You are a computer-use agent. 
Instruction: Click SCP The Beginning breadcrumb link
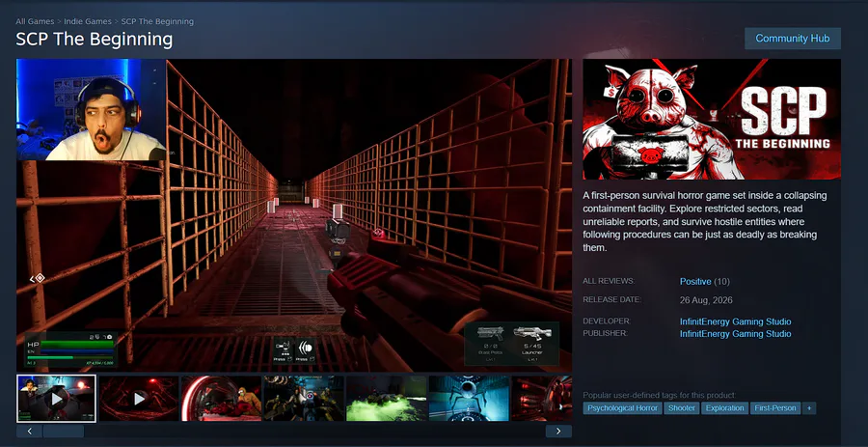[157, 21]
